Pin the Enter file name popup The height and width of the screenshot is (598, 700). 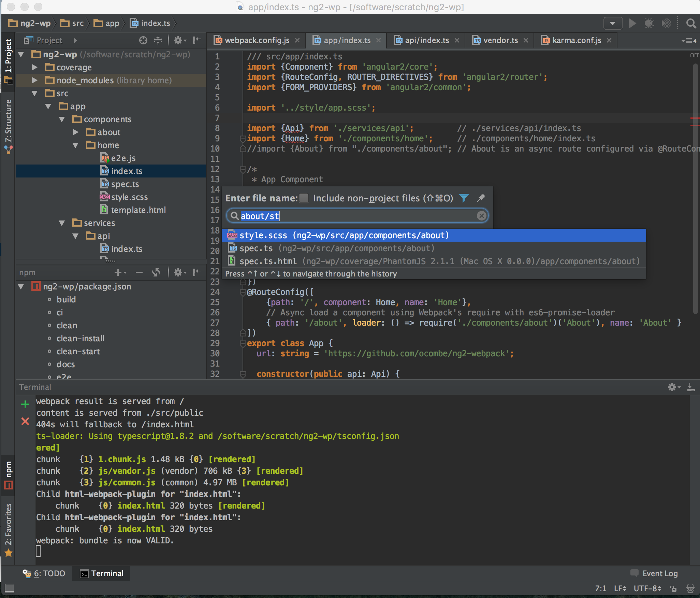(481, 198)
